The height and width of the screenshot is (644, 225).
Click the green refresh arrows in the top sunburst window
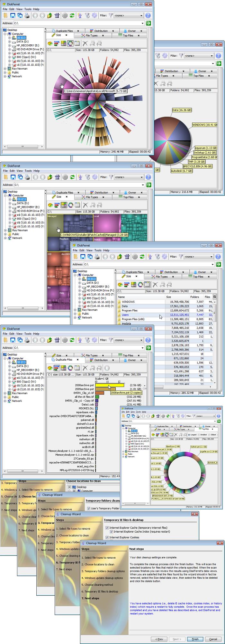pyautogui.click(x=72, y=15)
